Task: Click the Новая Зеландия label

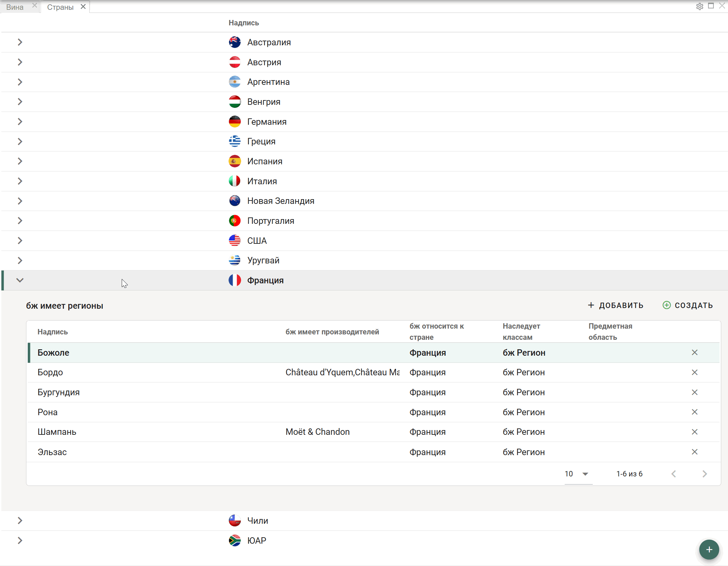Action: (281, 201)
